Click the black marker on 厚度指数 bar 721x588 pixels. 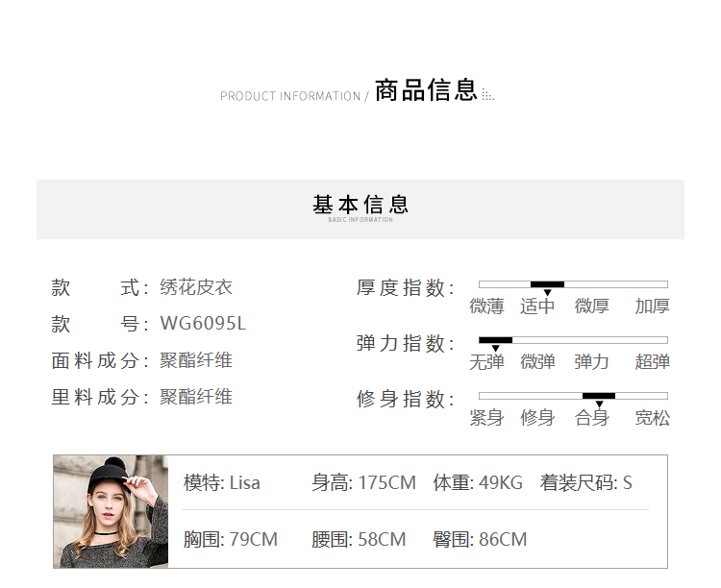(547, 284)
